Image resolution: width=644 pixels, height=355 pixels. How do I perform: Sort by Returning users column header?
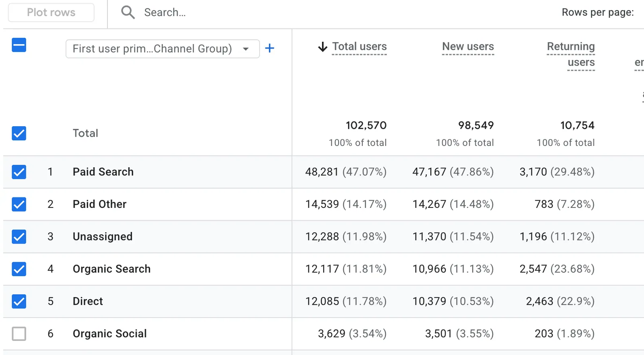(x=571, y=54)
